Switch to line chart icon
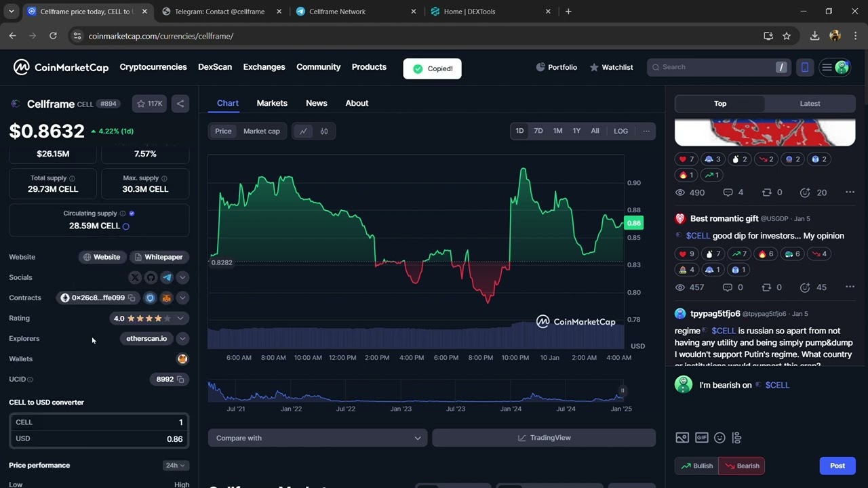This screenshot has width=868, height=488. [x=303, y=131]
